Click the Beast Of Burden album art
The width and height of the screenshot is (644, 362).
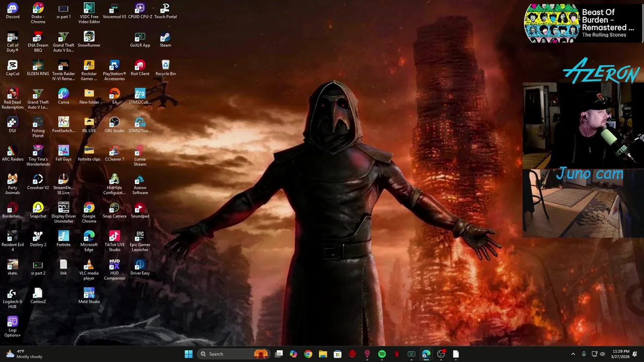coord(551,23)
